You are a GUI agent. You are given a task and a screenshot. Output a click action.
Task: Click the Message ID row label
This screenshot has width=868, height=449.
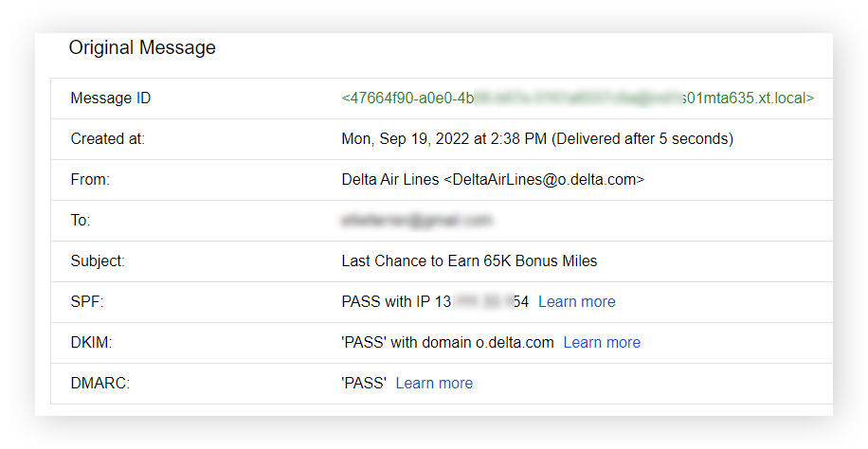point(111,99)
